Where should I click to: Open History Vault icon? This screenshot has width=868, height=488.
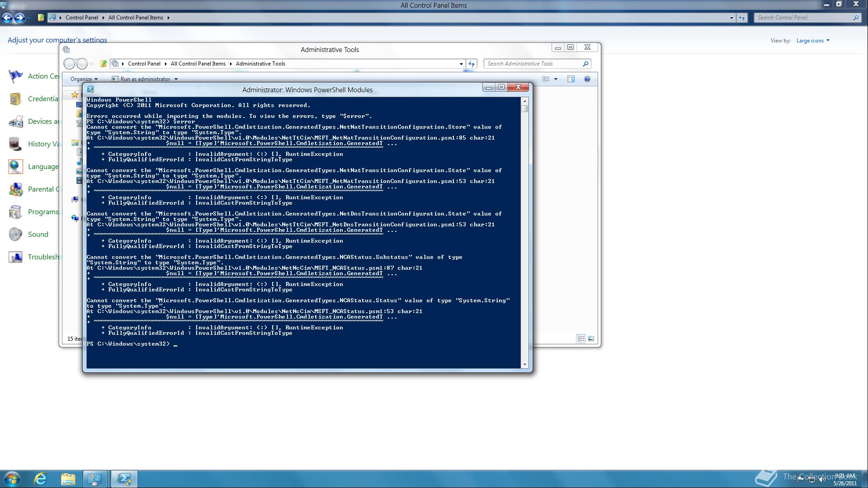point(15,144)
